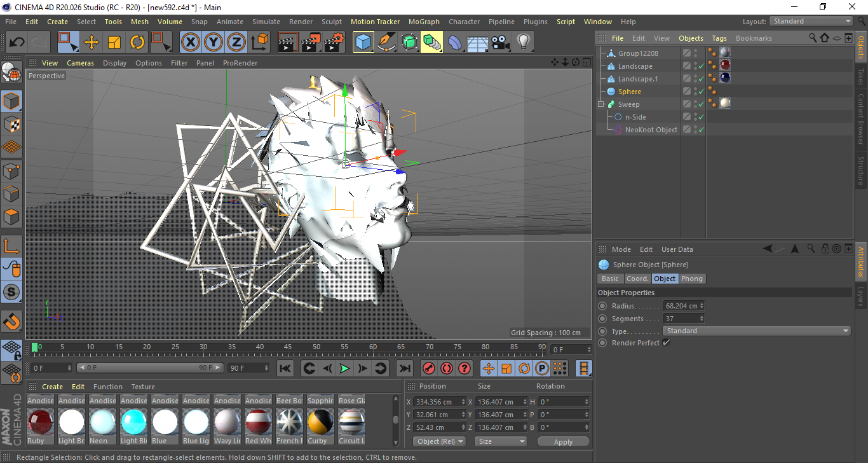This screenshot has width=868, height=463.
Task: Toggle Sweep enabled checkmark
Action: click(701, 104)
